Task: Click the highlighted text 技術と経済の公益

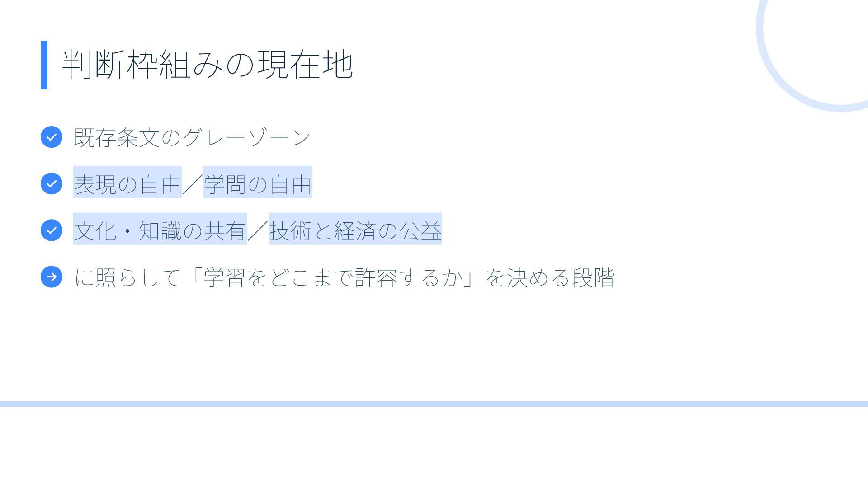Action: tap(355, 229)
